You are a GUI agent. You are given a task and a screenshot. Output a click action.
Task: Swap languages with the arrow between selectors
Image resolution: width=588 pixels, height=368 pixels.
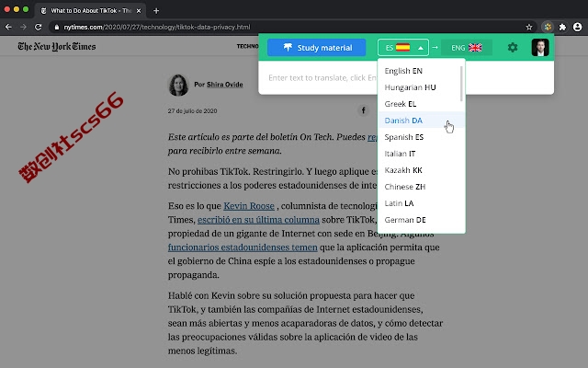[x=435, y=47]
